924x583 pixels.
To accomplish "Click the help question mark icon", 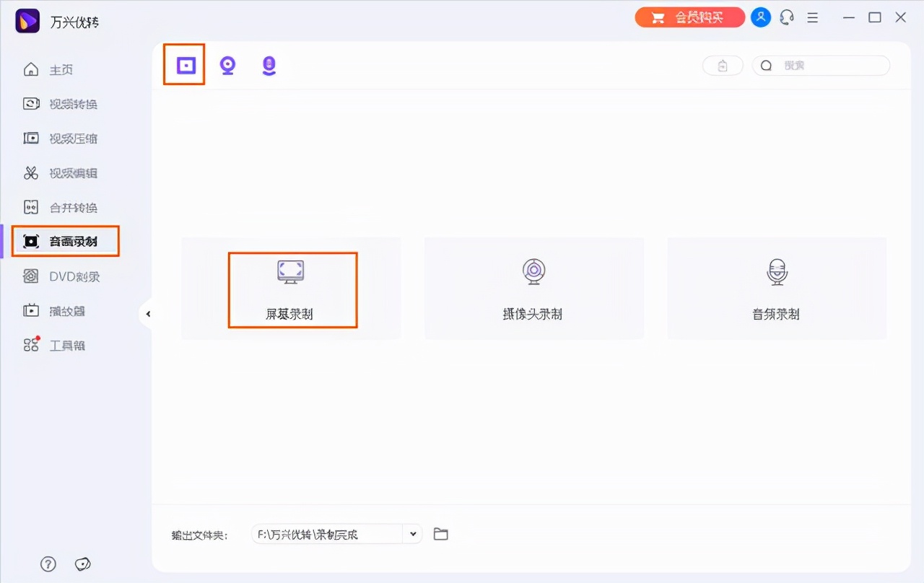I will pyautogui.click(x=48, y=564).
